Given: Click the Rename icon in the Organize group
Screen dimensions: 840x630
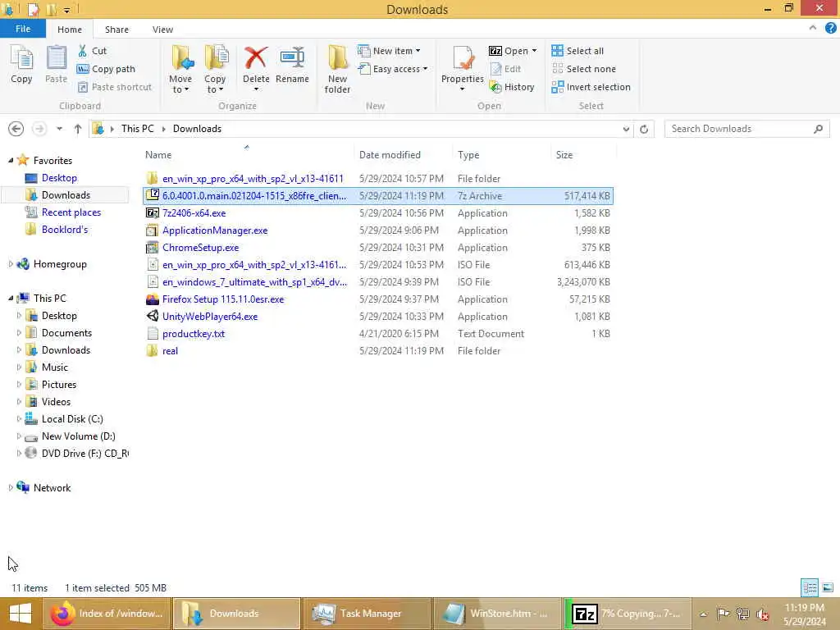Looking at the screenshot, I should pos(292,64).
